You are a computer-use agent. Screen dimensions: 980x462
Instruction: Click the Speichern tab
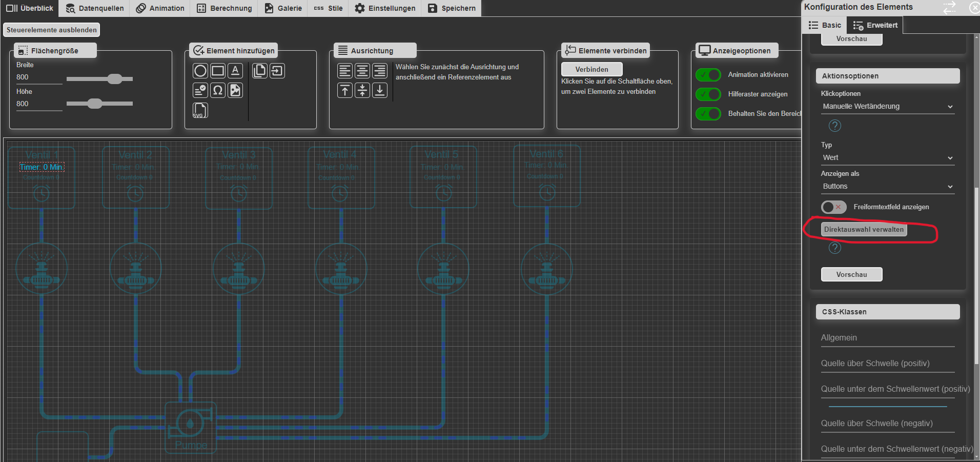point(452,8)
